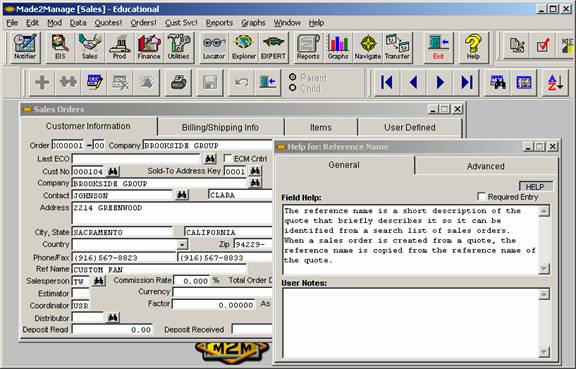
Task: Click the A-Z sort icon
Action: pyautogui.click(x=555, y=82)
